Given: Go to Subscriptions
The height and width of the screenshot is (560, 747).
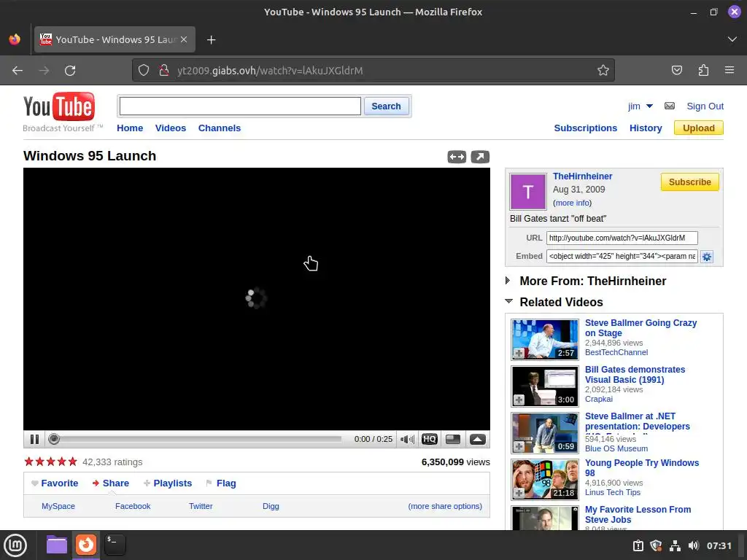Looking at the screenshot, I should (x=586, y=128).
